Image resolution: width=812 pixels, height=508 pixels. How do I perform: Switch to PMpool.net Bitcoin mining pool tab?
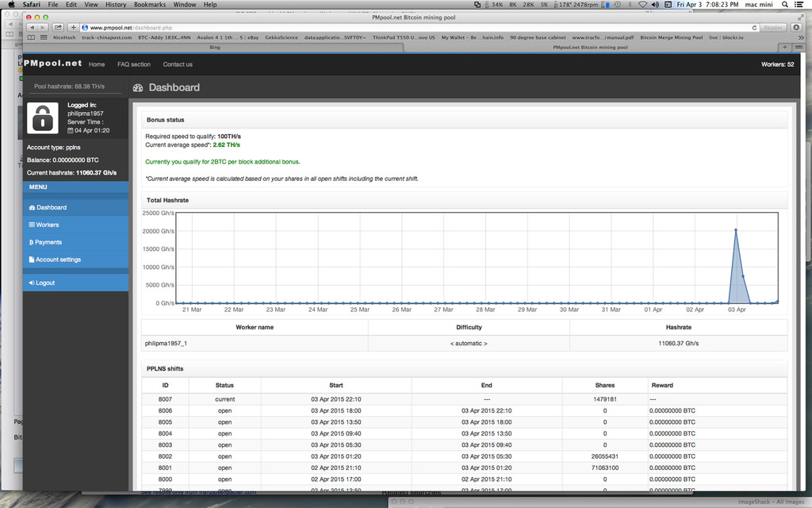point(590,47)
